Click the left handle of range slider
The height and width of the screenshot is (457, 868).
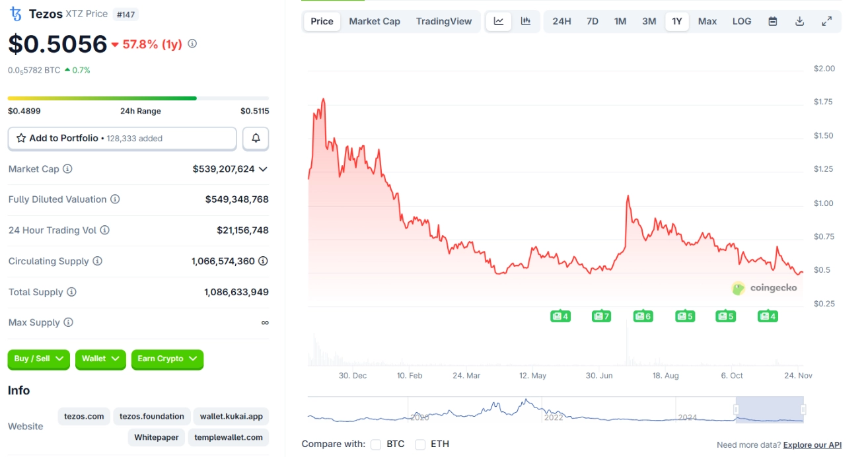click(737, 410)
